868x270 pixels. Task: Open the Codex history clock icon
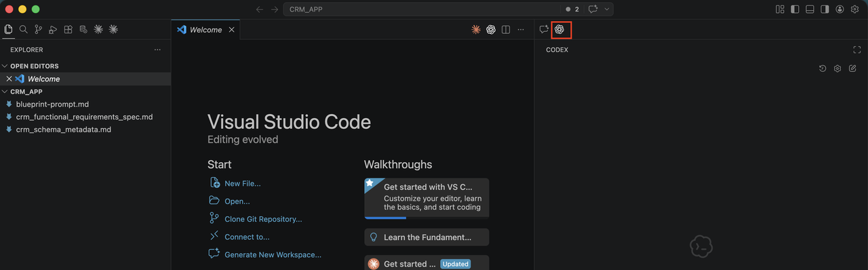click(x=823, y=69)
